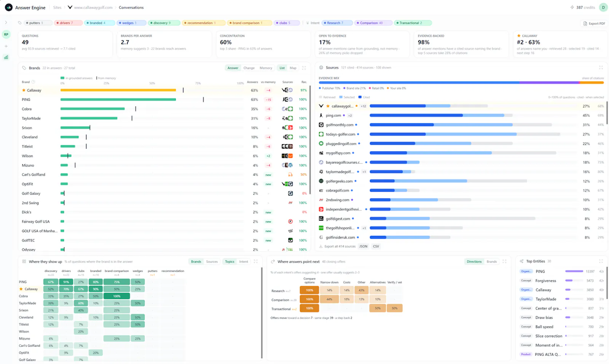Click the Brands list vertical scrollbar

(310, 141)
